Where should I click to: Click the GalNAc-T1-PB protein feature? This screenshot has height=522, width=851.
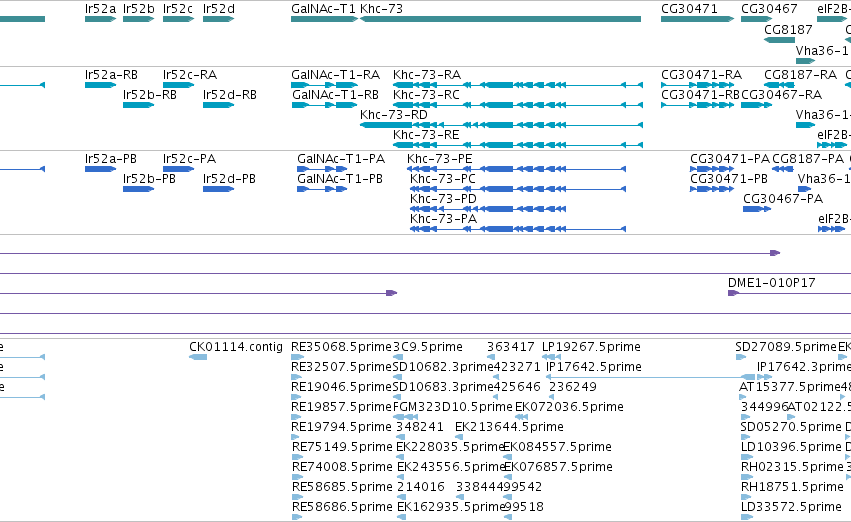[x=322, y=189]
